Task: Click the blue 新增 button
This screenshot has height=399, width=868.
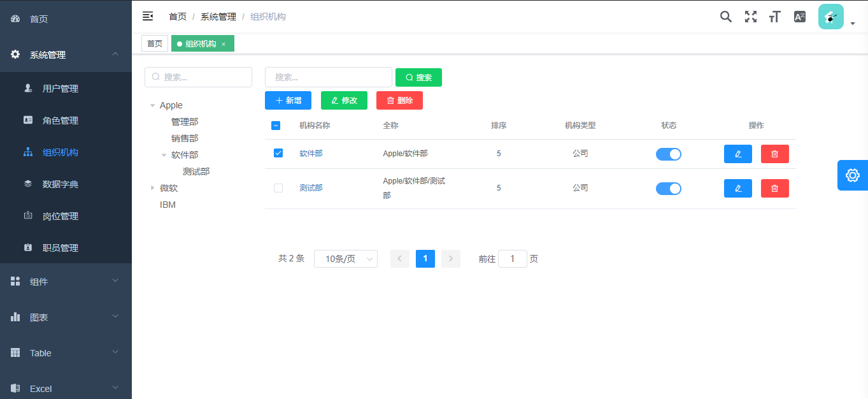Action: coord(288,100)
